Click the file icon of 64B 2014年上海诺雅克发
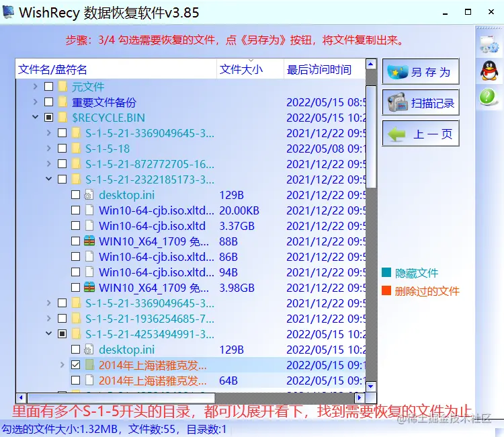Screen dimensions: 504x437 click(x=89, y=380)
